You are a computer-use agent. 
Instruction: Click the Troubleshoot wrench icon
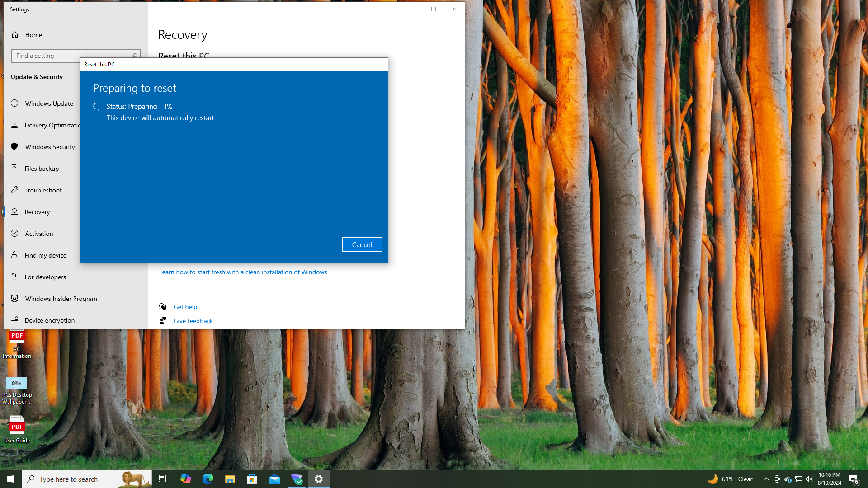point(14,190)
